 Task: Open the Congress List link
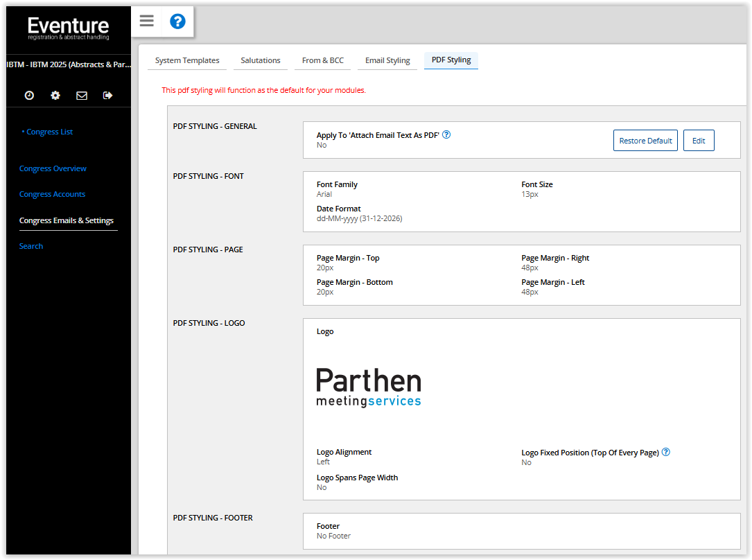click(49, 132)
